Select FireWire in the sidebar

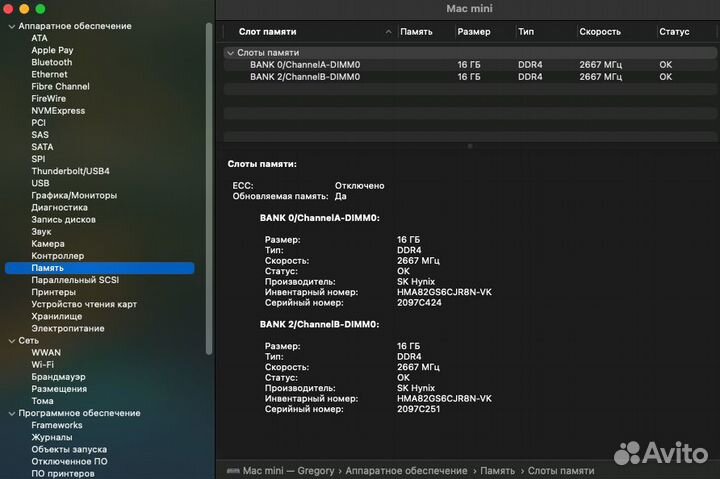(48, 98)
